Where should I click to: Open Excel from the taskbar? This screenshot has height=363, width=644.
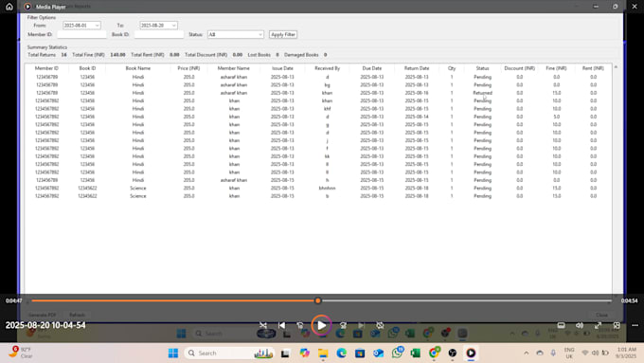point(415,354)
